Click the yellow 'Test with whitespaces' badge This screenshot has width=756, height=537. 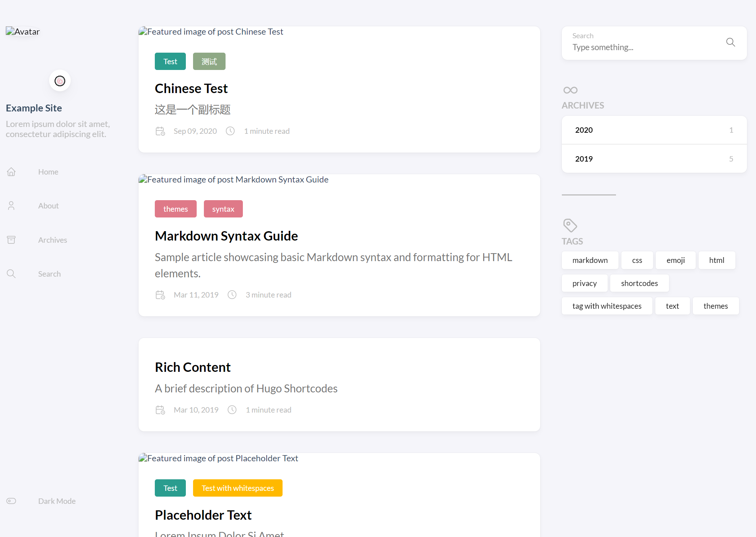point(237,488)
